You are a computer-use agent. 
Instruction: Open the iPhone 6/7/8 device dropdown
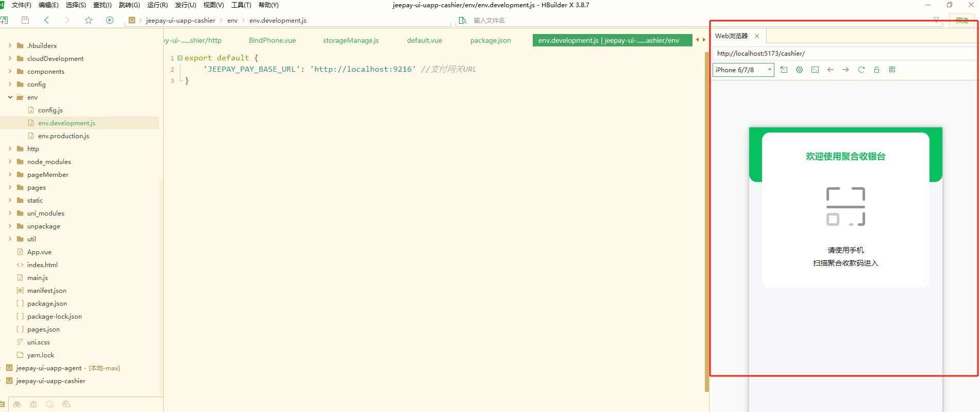click(x=743, y=70)
